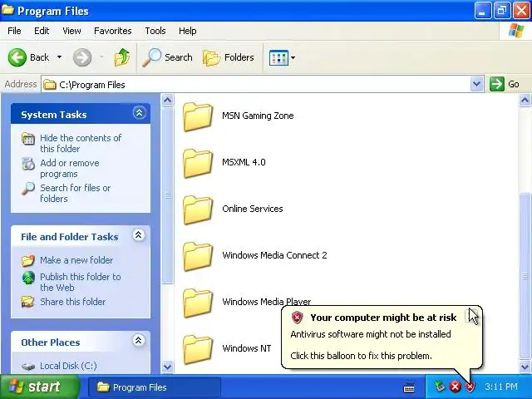Click the left pane scroll-down arrow
Image resolution: width=532 pixels, height=399 pixels.
tap(167, 367)
